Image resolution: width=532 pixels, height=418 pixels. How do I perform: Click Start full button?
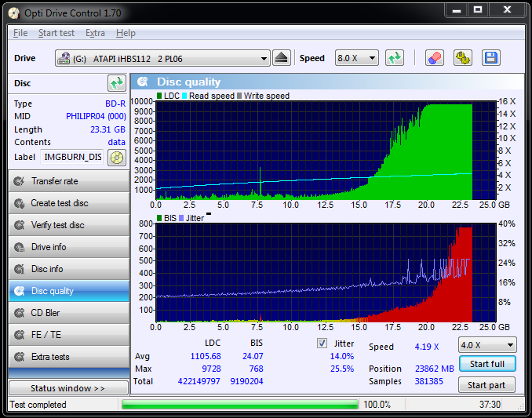click(487, 364)
